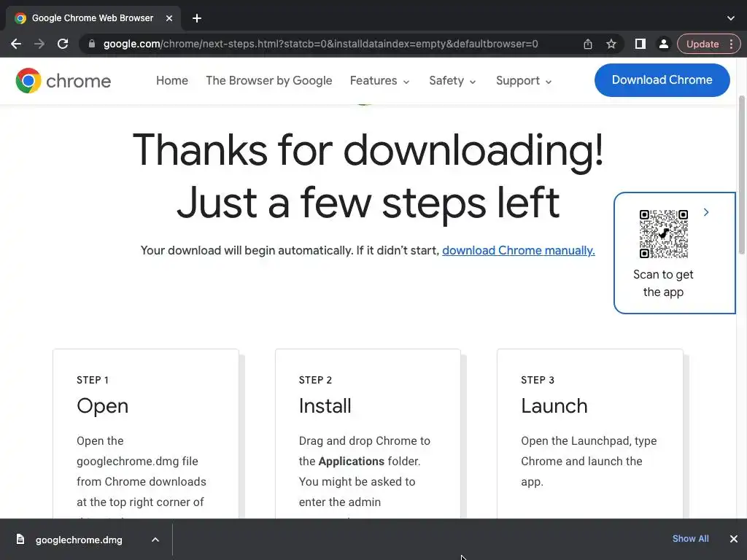The height and width of the screenshot is (560, 747).
Task: Click the STEP 1 label
Action: tap(93, 380)
